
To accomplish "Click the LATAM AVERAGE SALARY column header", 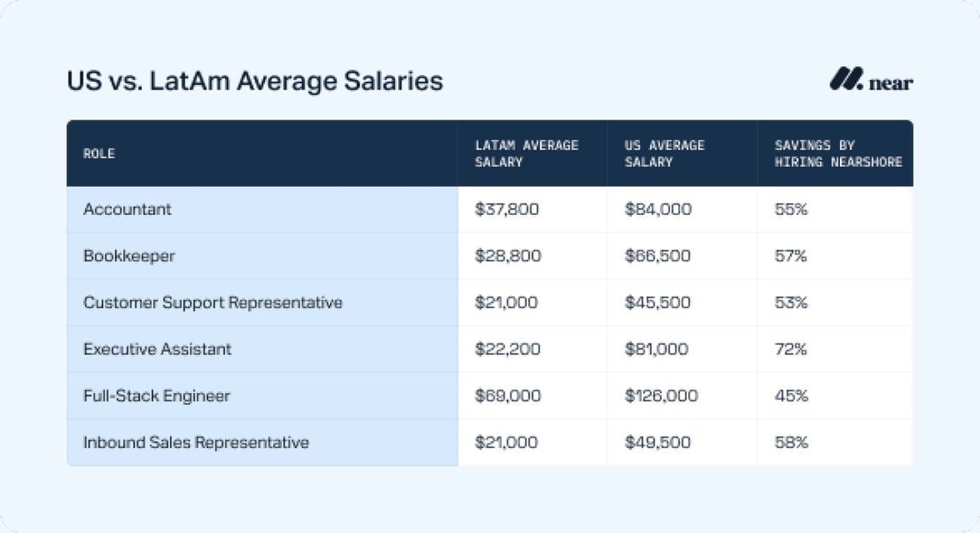I will tap(526, 153).
